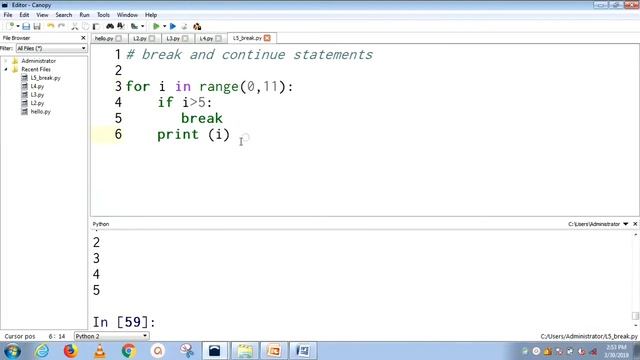
Task: Open the Window menu
Action: (127, 15)
